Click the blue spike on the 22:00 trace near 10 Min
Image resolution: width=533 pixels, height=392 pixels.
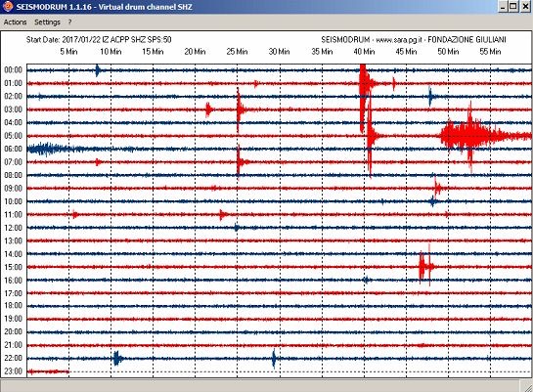(117, 359)
